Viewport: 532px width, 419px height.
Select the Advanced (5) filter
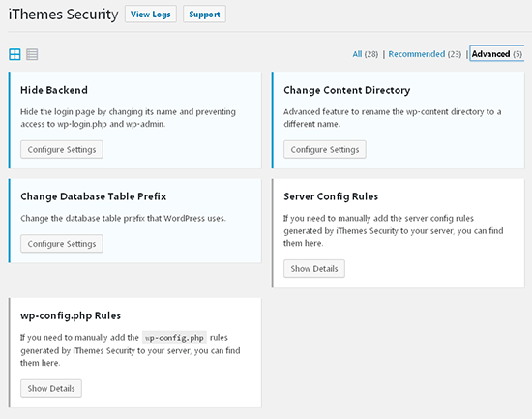[497, 54]
